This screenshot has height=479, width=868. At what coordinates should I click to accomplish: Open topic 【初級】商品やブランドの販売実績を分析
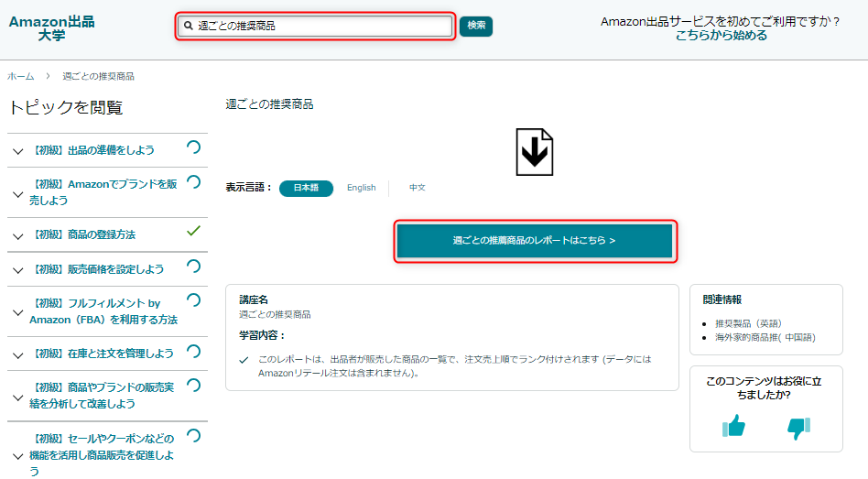(102, 396)
